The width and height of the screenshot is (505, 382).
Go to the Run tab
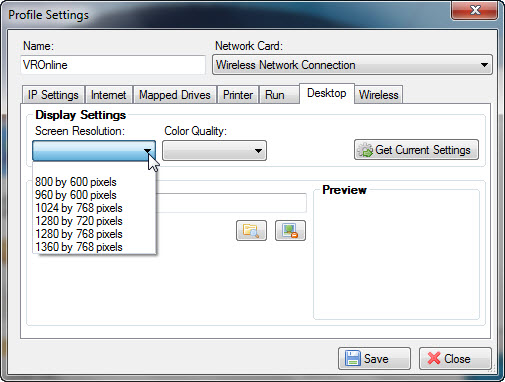pyautogui.click(x=278, y=95)
